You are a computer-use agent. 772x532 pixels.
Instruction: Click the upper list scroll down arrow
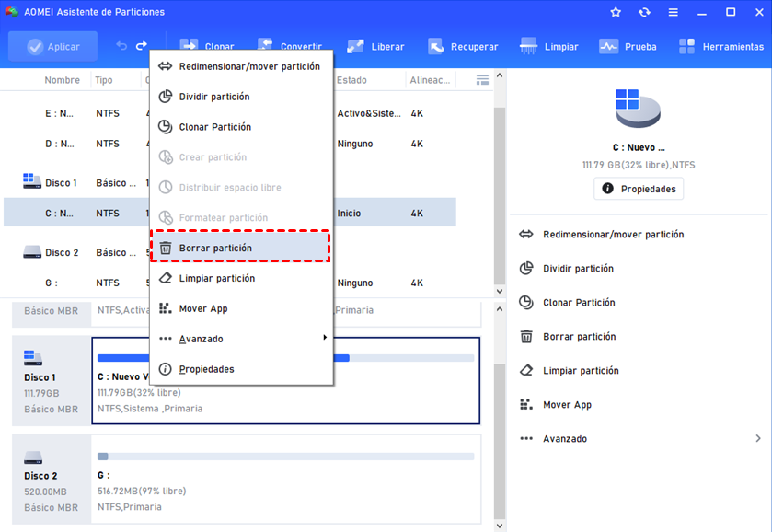pos(500,291)
